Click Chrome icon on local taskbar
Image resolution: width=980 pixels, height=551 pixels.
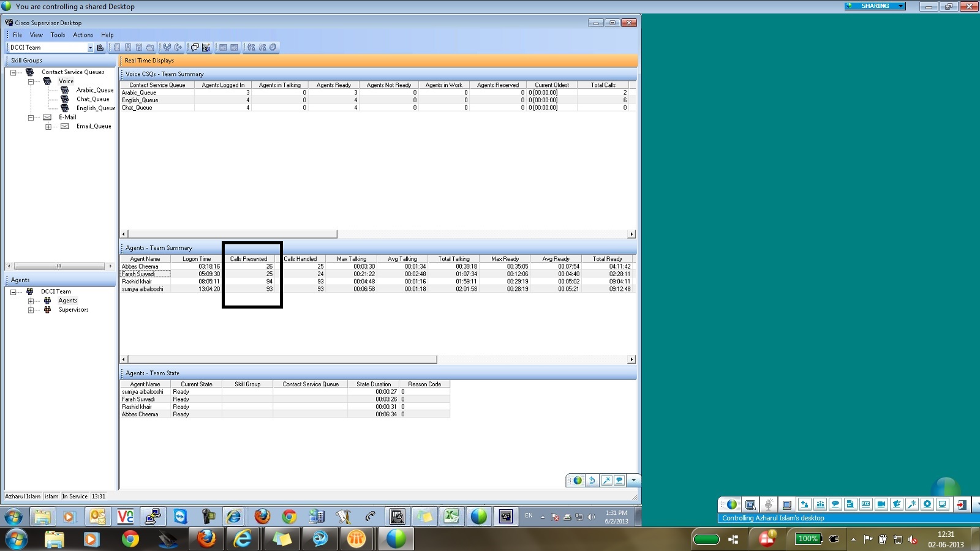click(x=130, y=539)
